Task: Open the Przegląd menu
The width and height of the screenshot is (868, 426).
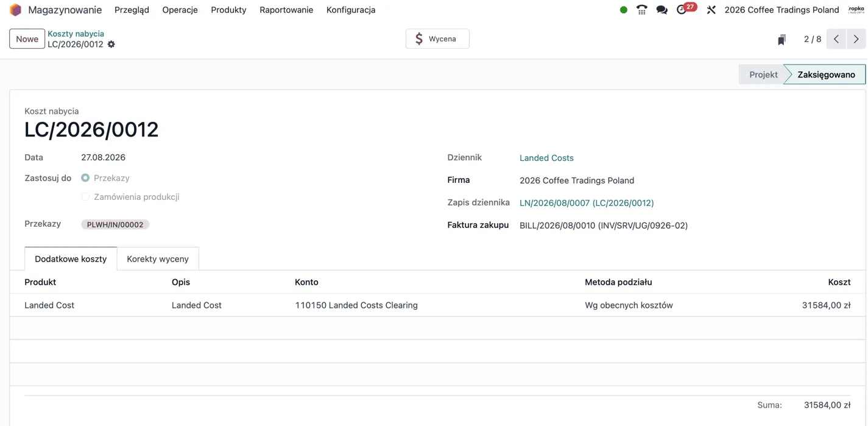Action: click(132, 10)
